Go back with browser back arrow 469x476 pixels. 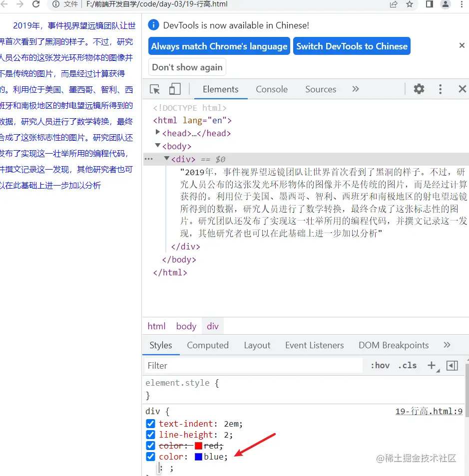pyautogui.click(x=4, y=4)
